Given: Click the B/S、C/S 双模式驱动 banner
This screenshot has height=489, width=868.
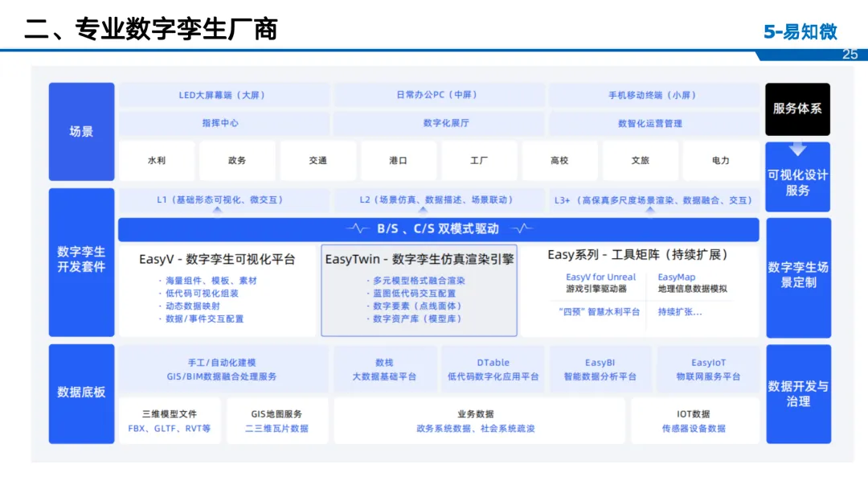Looking at the screenshot, I should (x=439, y=229).
